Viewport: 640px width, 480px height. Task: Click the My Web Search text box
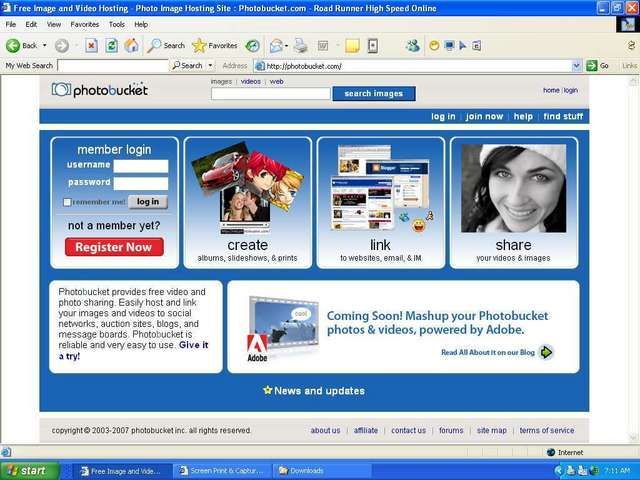(x=113, y=65)
